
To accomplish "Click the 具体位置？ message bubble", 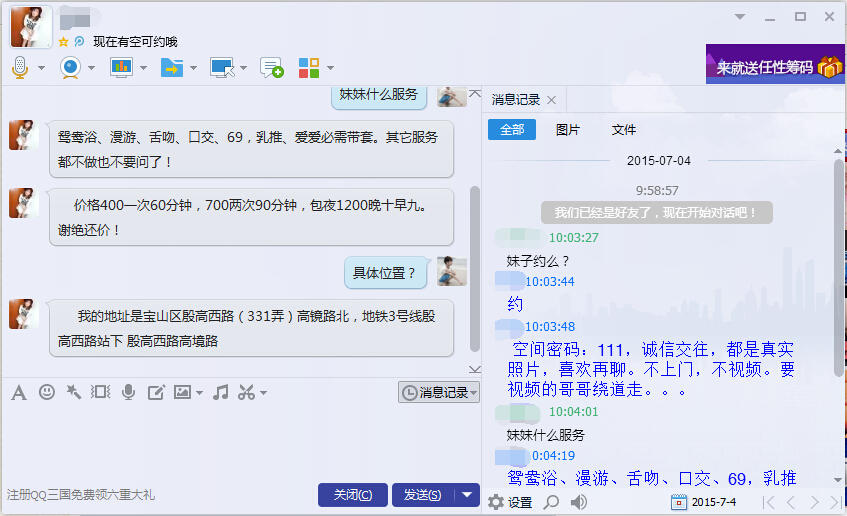I will pyautogui.click(x=385, y=273).
